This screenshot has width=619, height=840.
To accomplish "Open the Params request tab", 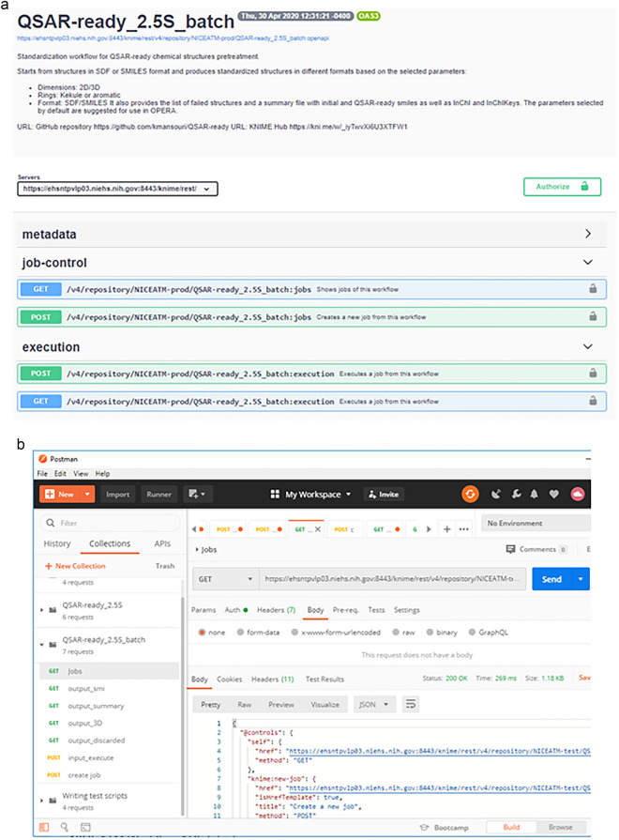I will pyautogui.click(x=204, y=610).
